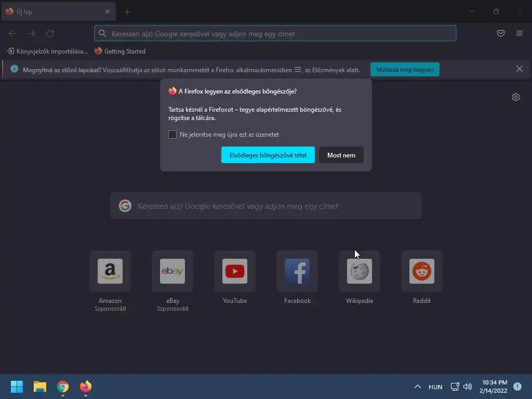Open the Amazon sponsored shortcut tile
Viewport: 532px width, 399px height.
point(110,271)
